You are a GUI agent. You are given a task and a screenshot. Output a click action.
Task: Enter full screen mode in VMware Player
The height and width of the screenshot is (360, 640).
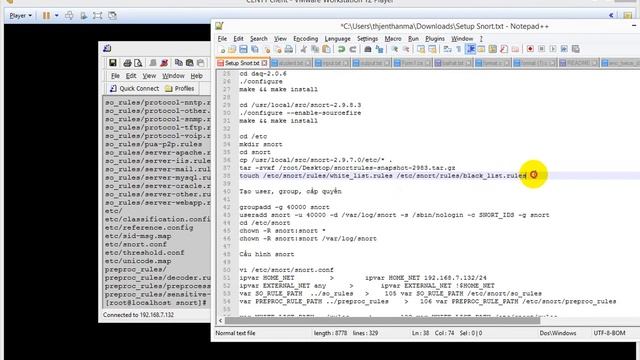point(97,16)
